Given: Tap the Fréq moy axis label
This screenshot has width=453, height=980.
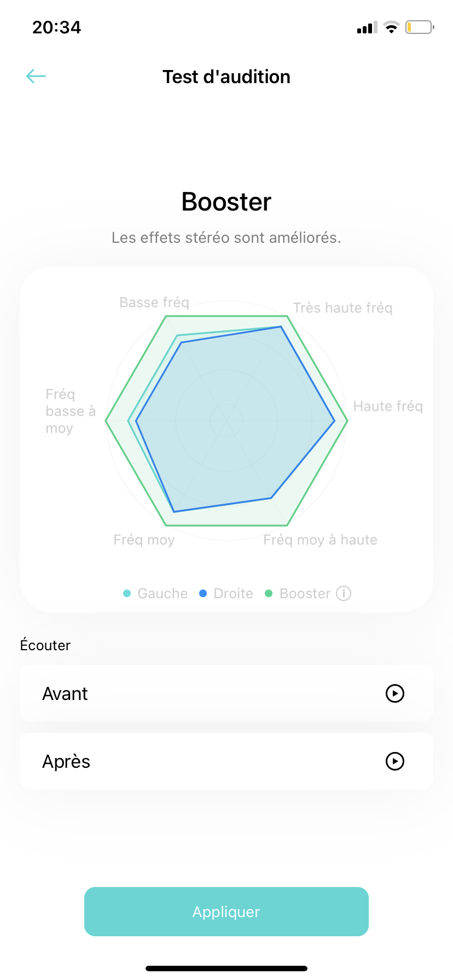Looking at the screenshot, I should click(144, 540).
